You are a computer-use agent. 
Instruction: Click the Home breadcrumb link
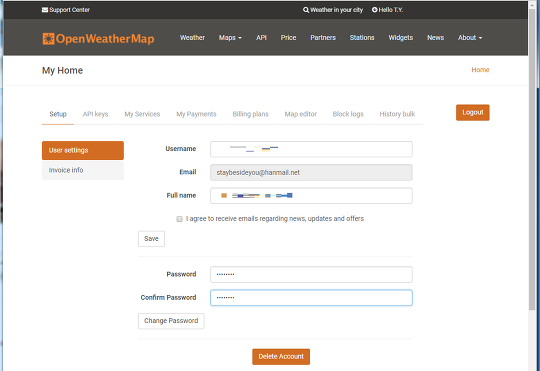click(480, 70)
